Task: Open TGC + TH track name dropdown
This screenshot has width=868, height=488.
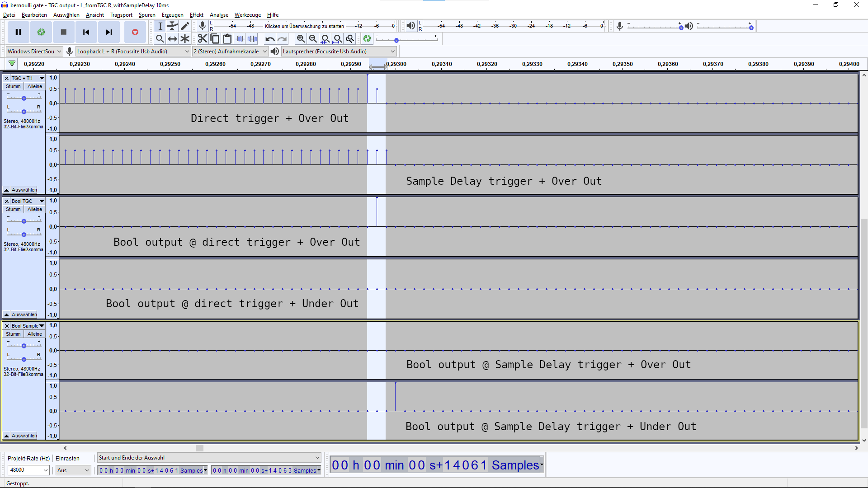Action: point(28,78)
